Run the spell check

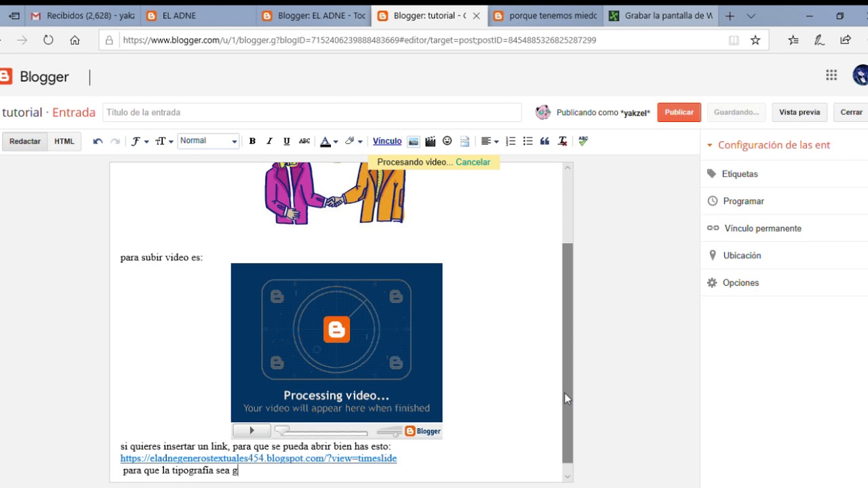pyautogui.click(x=583, y=141)
